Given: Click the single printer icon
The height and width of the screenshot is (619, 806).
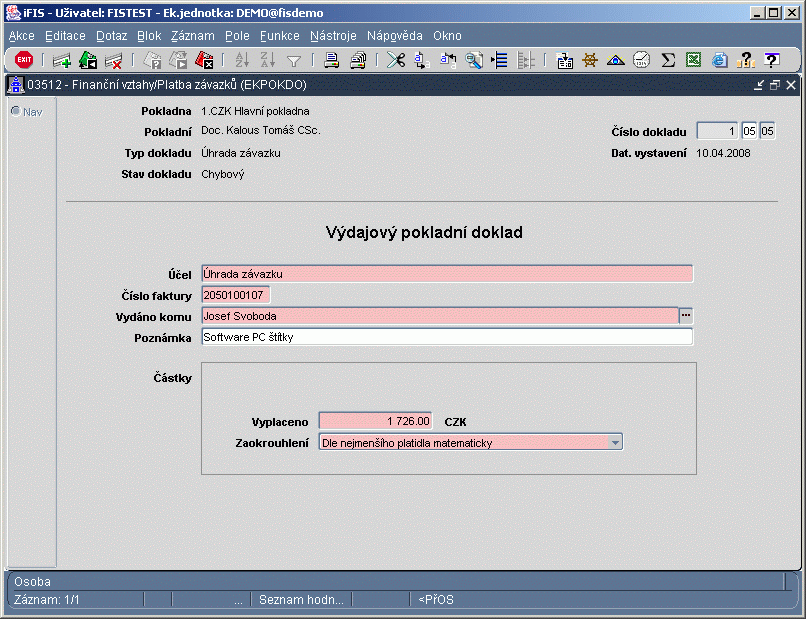Looking at the screenshot, I should coord(332,60).
